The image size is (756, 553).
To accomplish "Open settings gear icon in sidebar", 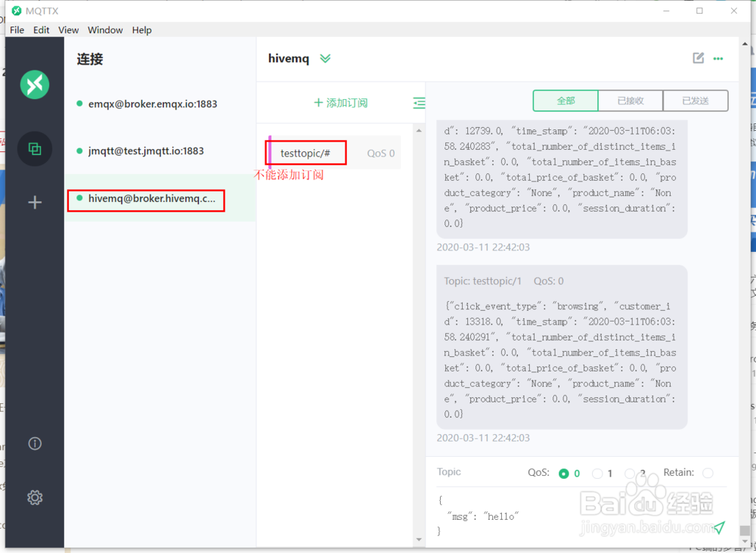I will [x=35, y=497].
